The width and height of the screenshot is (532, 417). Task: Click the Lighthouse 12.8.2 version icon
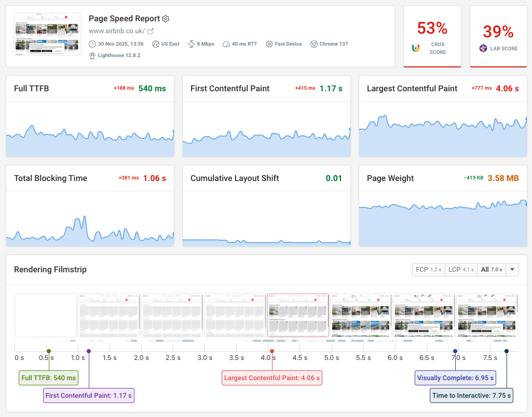click(x=92, y=54)
